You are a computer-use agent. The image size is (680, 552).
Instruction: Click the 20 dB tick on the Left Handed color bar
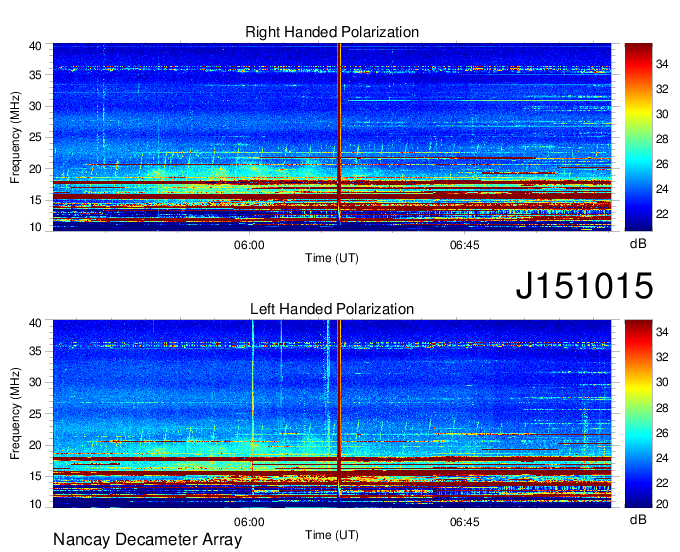click(662, 503)
